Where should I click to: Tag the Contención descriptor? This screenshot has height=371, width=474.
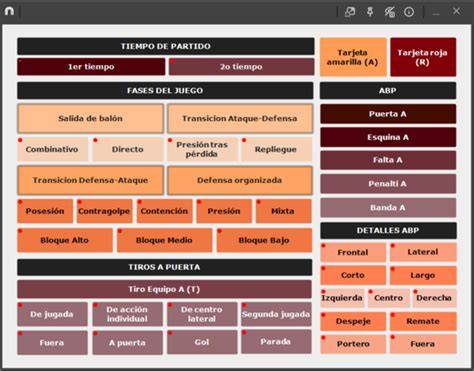point(164,211)
